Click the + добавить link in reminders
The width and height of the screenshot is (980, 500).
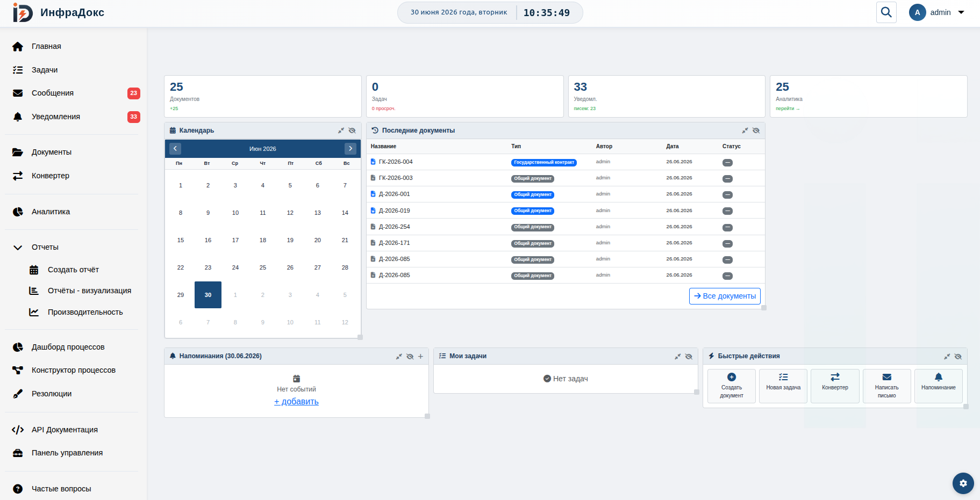point(296,401)
